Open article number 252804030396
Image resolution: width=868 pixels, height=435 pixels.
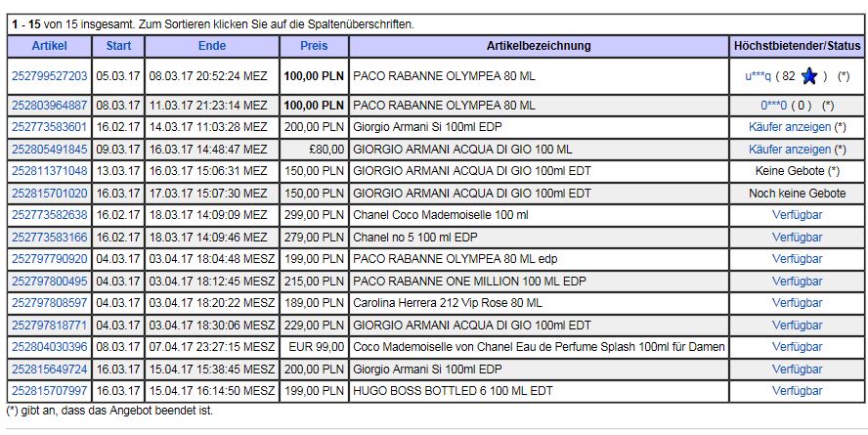point(49,347)
